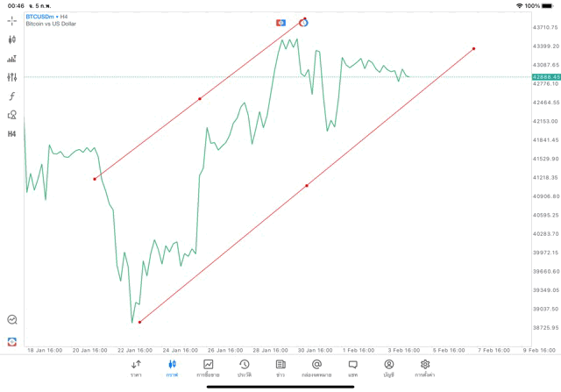Select the upper red trendline's middle anchor point
Viewport: 561px width, 392px height.
(200, 98)
